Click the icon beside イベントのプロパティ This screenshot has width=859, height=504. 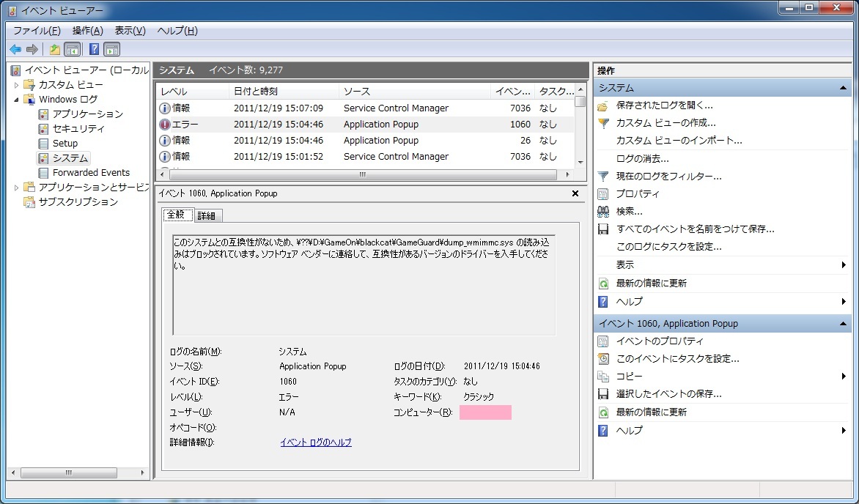point(603,341)
